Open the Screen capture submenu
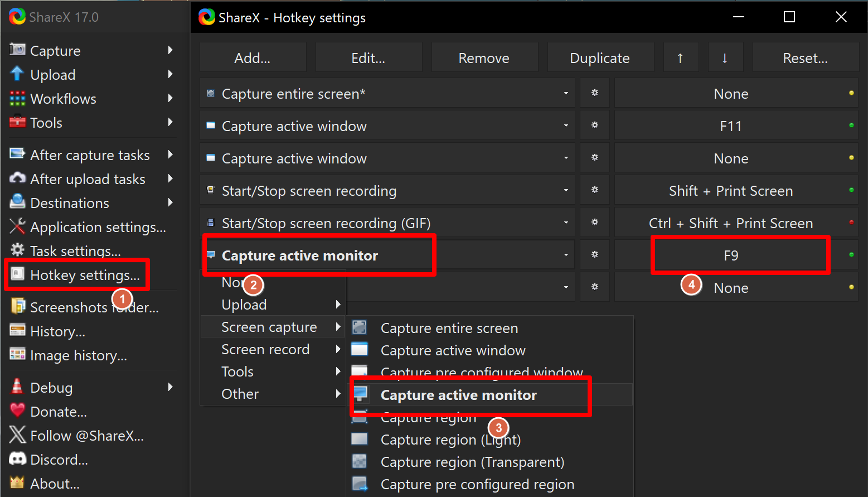The width and height of the screenshot is (868, 497). (x=273, y=327)
